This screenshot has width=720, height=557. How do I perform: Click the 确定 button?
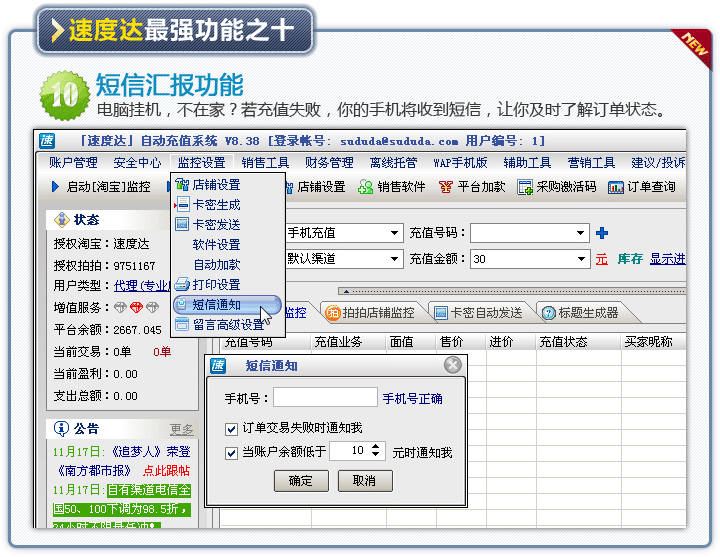click(x=301, y=481)
